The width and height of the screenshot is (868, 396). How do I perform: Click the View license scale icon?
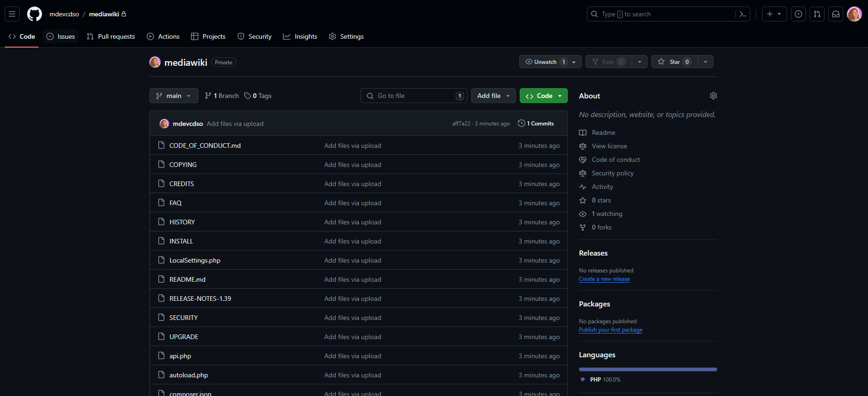click(x=583, y=146)
